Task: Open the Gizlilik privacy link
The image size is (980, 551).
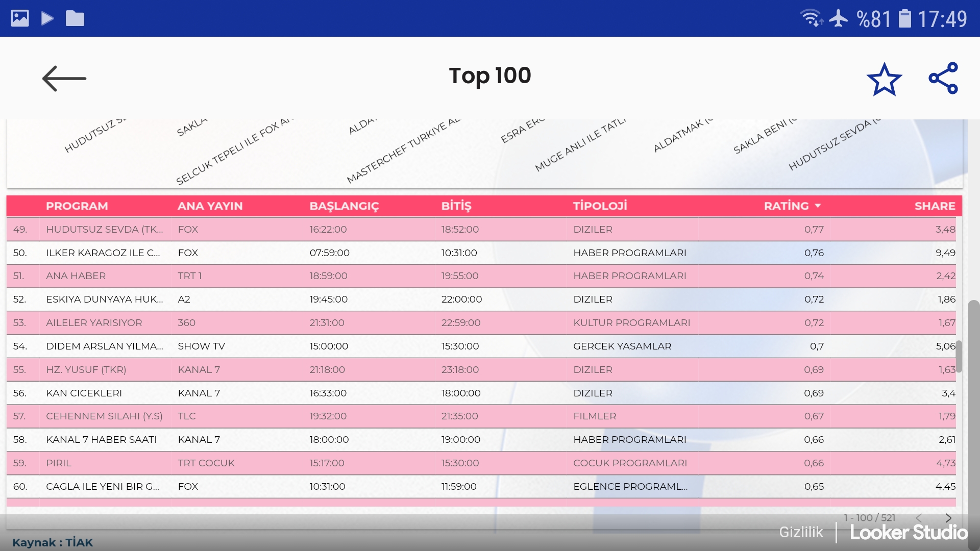Action: pos(801,532)
